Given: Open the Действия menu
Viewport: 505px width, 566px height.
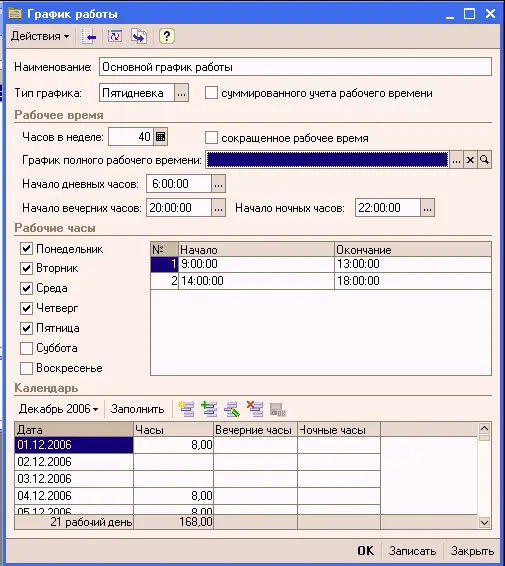Looking at the screenshot, I should 40,36.
